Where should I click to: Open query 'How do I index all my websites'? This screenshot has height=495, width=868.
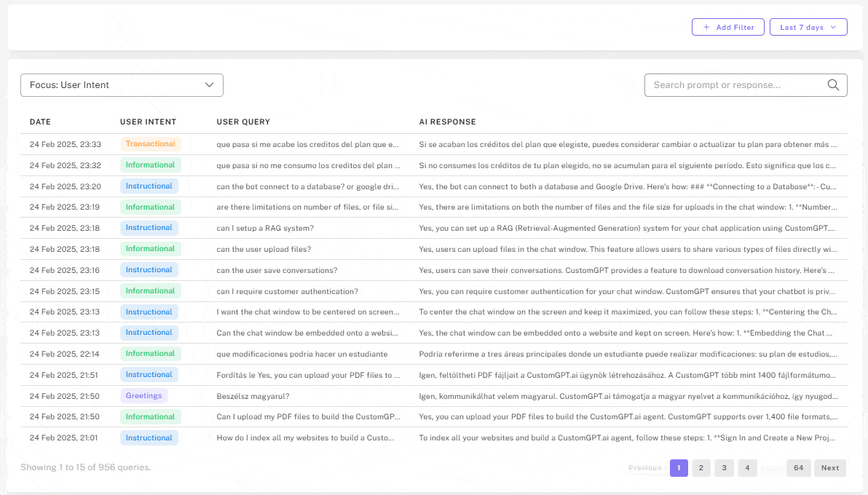pyautogui.click(x=306, y=438)
